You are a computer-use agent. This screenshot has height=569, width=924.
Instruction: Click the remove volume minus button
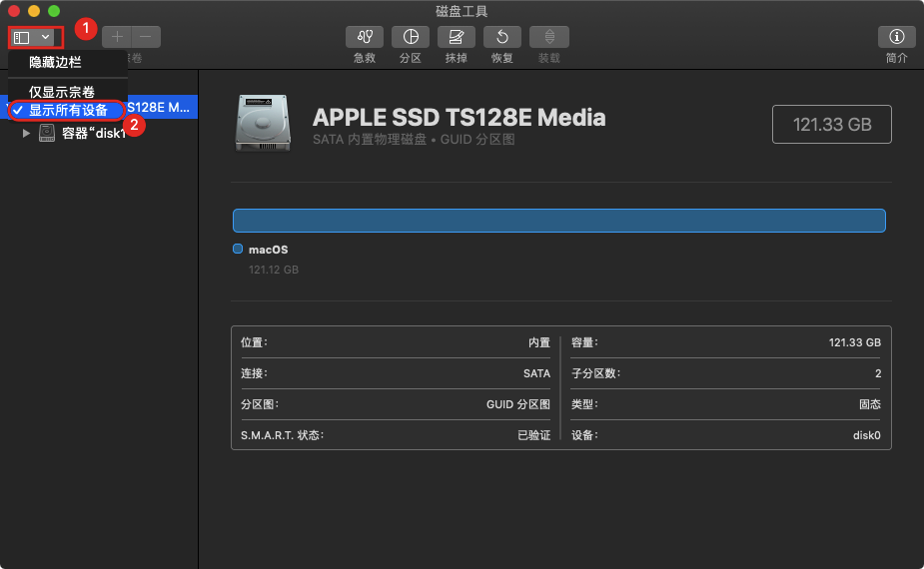[x=146, y=37]
